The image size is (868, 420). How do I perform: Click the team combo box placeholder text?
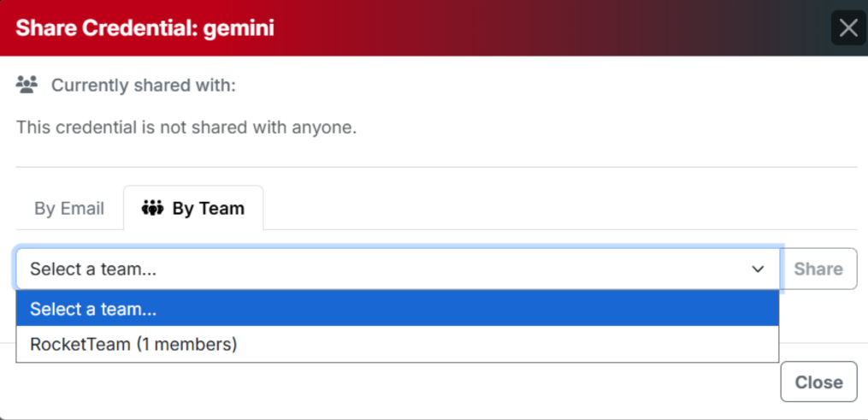93,269
